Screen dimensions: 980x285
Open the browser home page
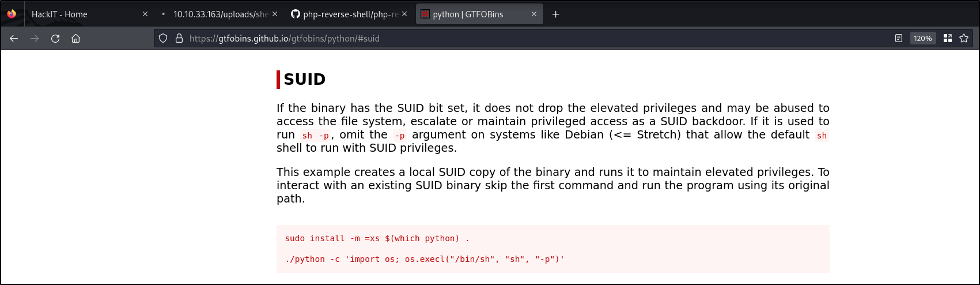click(x=75, y=39)
